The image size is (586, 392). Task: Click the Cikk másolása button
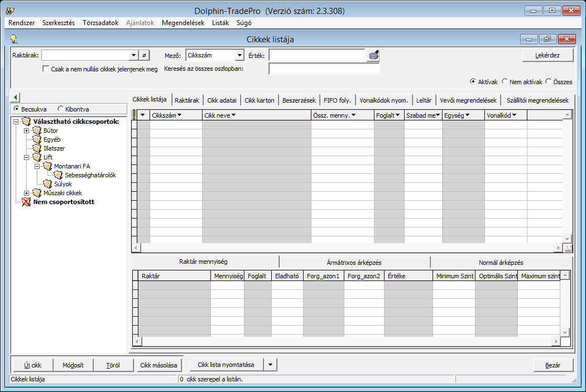[x=159, y=365]
